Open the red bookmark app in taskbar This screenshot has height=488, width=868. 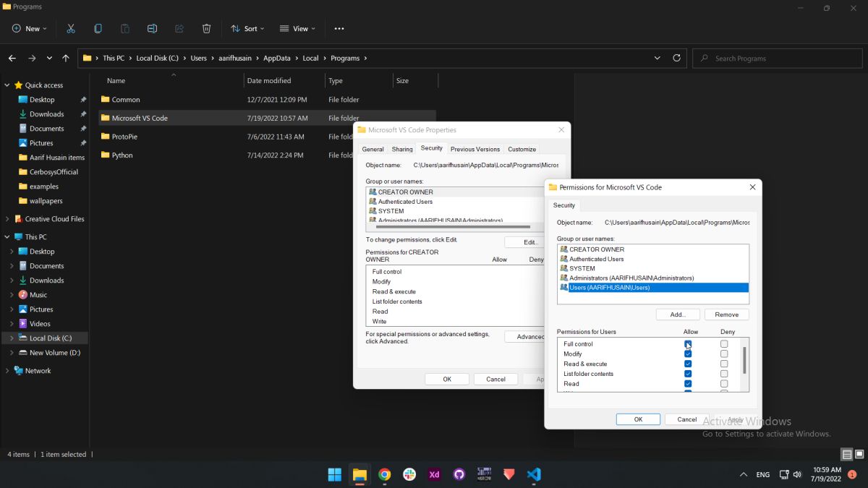(x=509, y=474)
